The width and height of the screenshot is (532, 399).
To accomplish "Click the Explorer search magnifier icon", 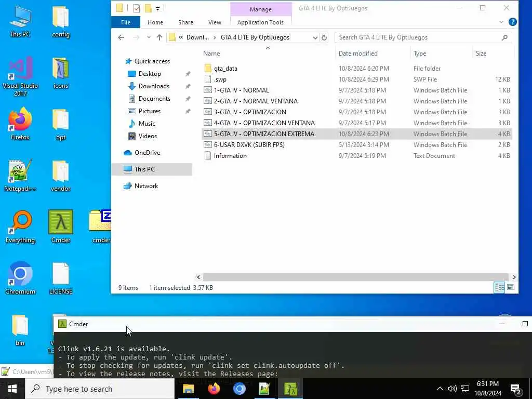I will pyautogui.click(x=504, y=37).
